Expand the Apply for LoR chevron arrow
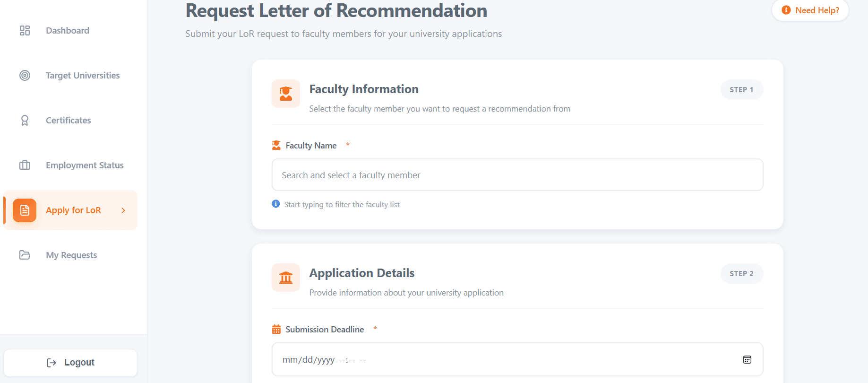The height and width of the screenshot is (383, 868). [123, 210]
